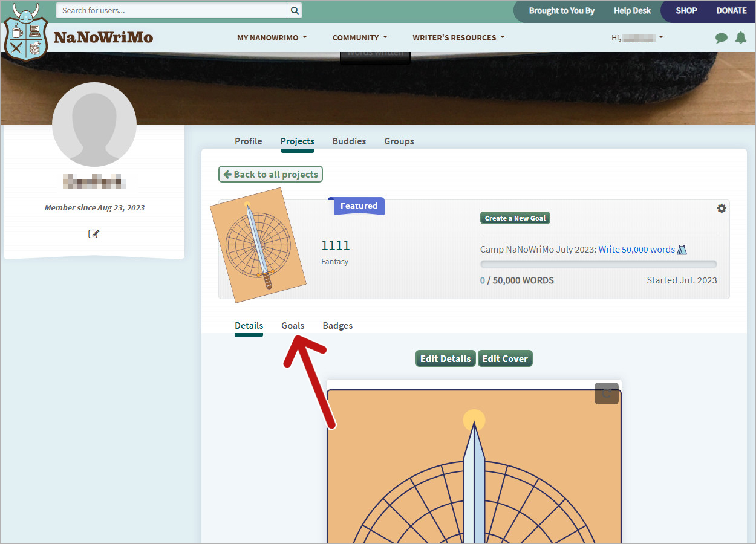Open the Badges sub-tab

pos(337,326)
